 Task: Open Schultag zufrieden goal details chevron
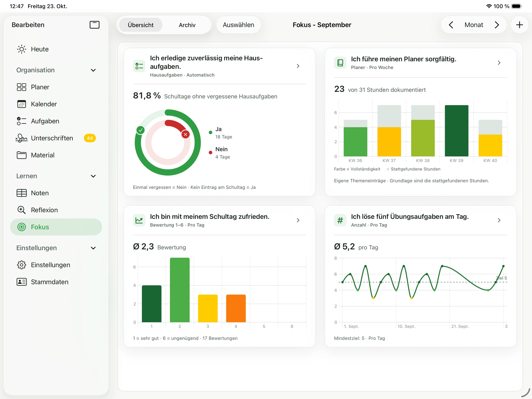[298, 220]
